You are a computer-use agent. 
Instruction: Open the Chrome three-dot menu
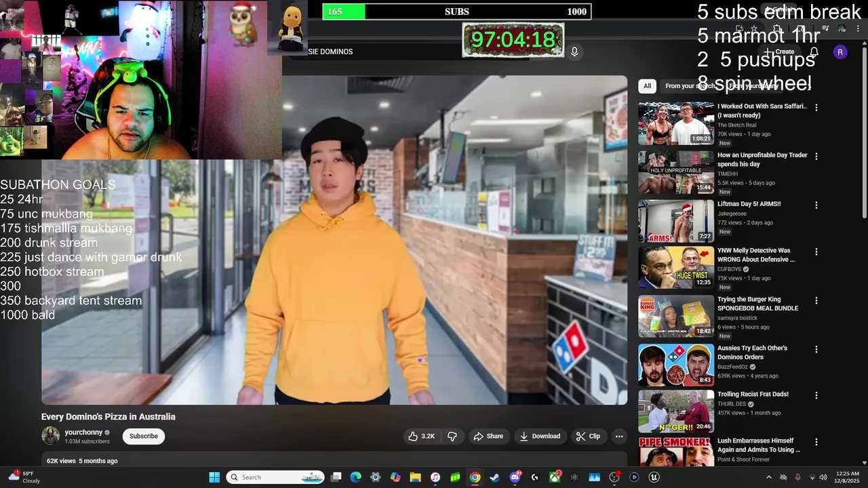[858, 29]
